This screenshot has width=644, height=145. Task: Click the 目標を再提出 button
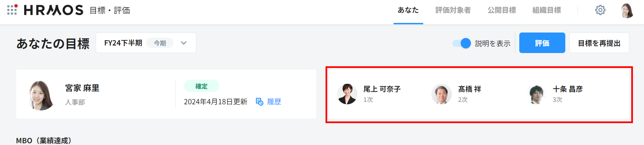click(x=599, y=43)
